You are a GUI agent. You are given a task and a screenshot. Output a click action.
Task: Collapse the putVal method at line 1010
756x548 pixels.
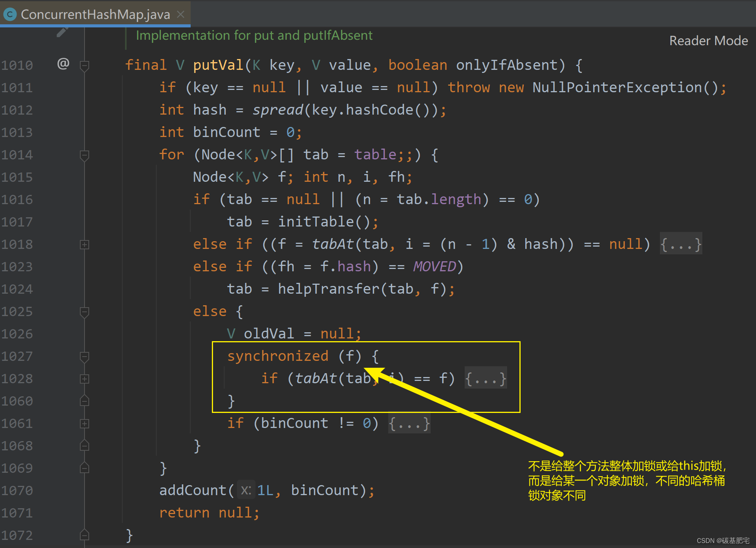tap(85, 66)
